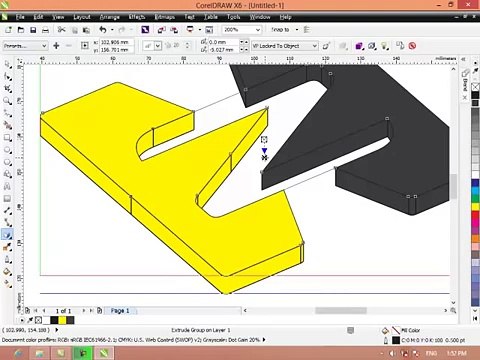The image size is (480, 360).
Task: Expand application launcher dropdown arrow
Action: [x=200, y=30]
